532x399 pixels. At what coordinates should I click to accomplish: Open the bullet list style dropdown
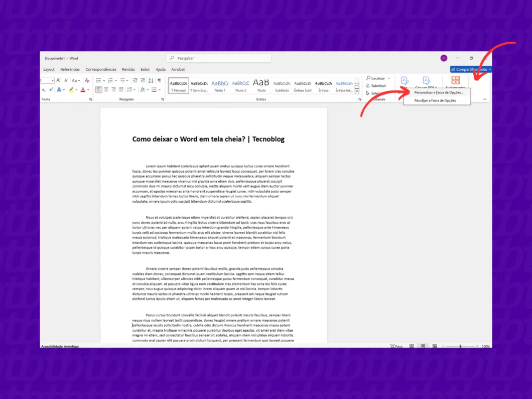tap(104, 81)
